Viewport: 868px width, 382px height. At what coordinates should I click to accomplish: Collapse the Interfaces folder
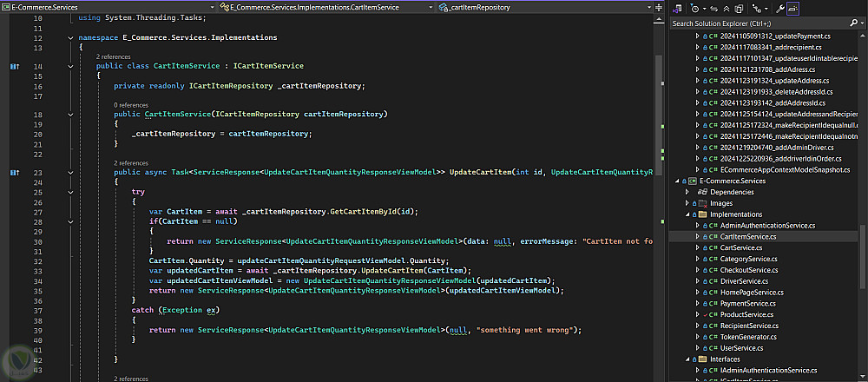(x=687, y=359)
